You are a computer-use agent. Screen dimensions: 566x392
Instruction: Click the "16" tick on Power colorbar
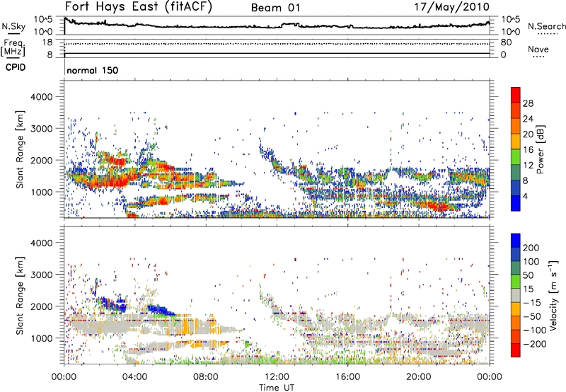[x=528, y=150]
